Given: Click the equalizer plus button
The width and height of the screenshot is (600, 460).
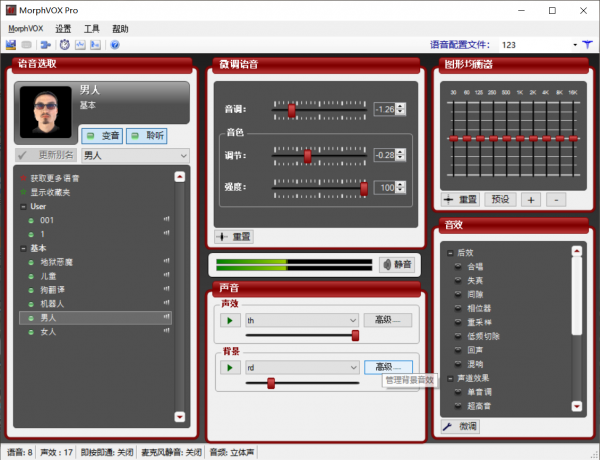Looking at the screenshot, I should [x=531, y=200].
